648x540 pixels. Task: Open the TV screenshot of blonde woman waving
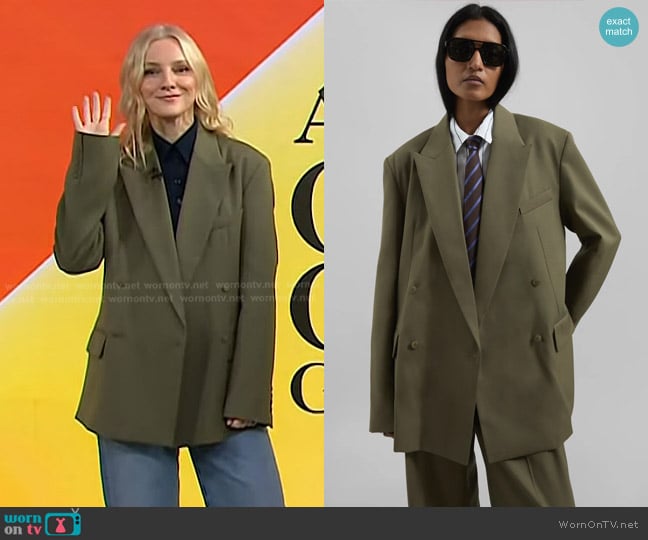[162, 253]
